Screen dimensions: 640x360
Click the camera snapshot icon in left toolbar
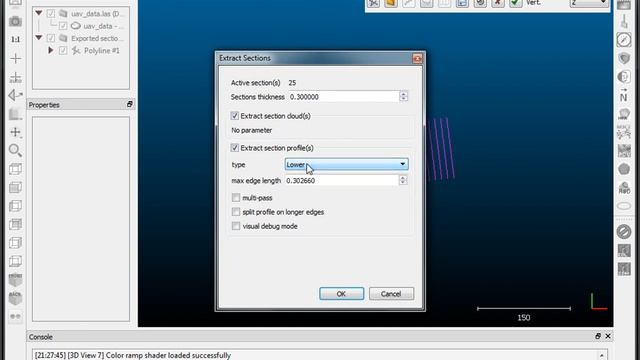16,21
